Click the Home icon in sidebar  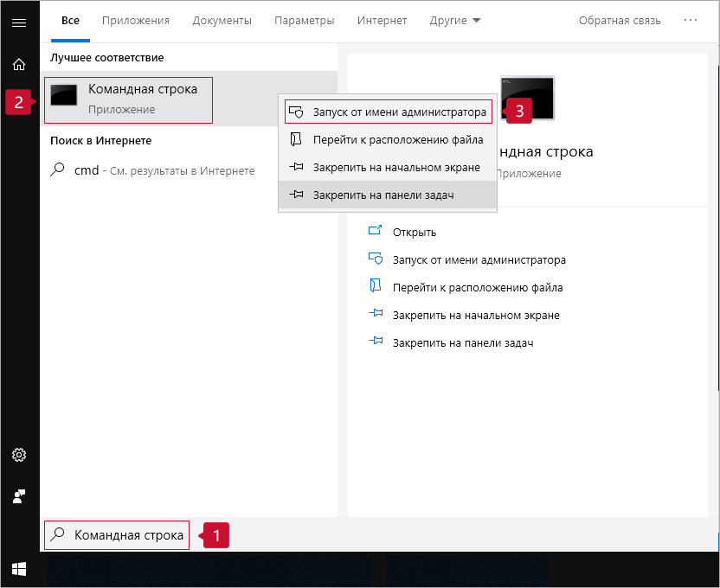pos(18,64)
